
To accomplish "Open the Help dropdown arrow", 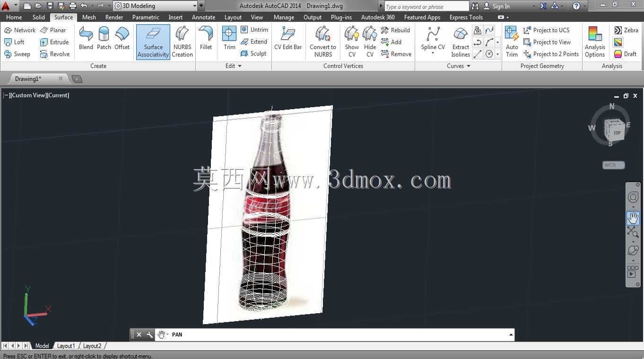I will pos(583,6).
